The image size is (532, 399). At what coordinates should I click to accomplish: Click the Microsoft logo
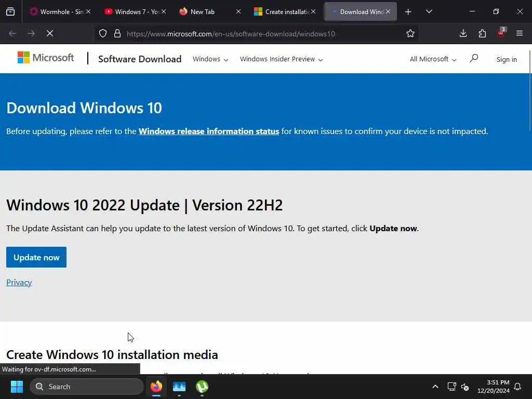(x=46, y=58)
